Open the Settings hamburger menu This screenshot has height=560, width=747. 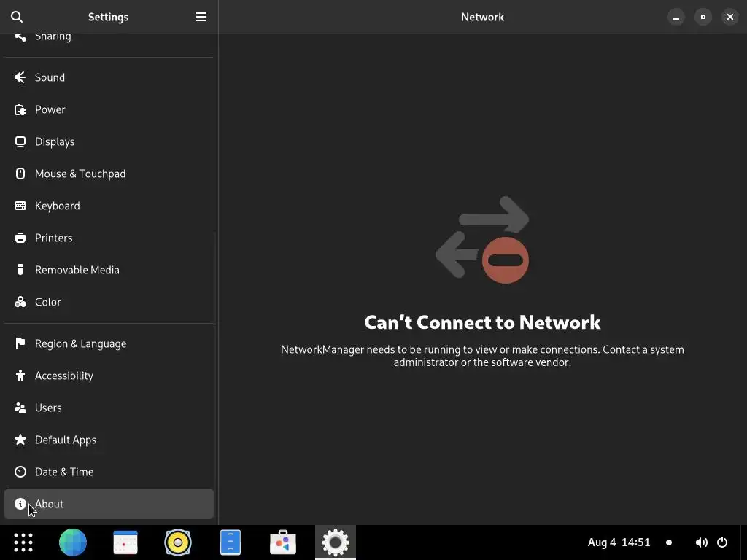201,17
